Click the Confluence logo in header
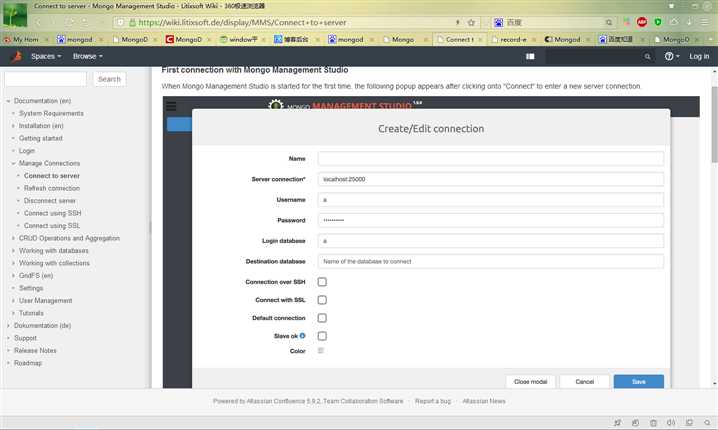718x430 pixels. 16,56
